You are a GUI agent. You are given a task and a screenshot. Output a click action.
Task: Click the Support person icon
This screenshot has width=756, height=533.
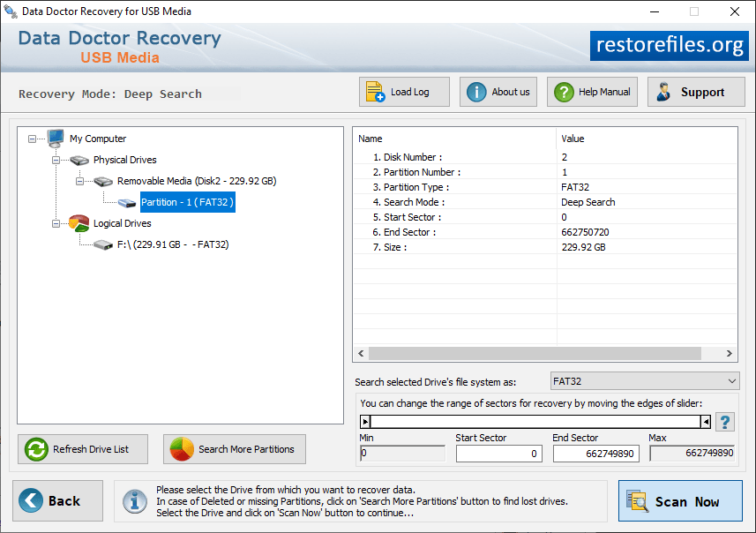(x=664, y=92)
